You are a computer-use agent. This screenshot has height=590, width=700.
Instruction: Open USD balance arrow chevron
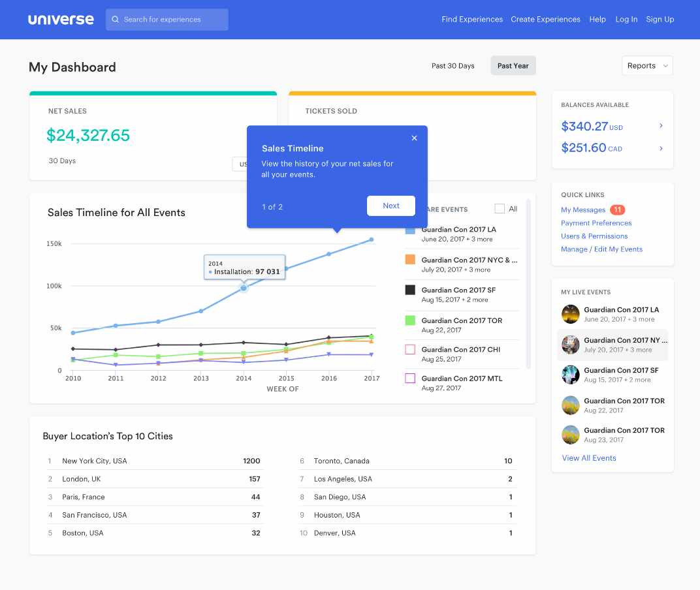click(x=661, y=126)
